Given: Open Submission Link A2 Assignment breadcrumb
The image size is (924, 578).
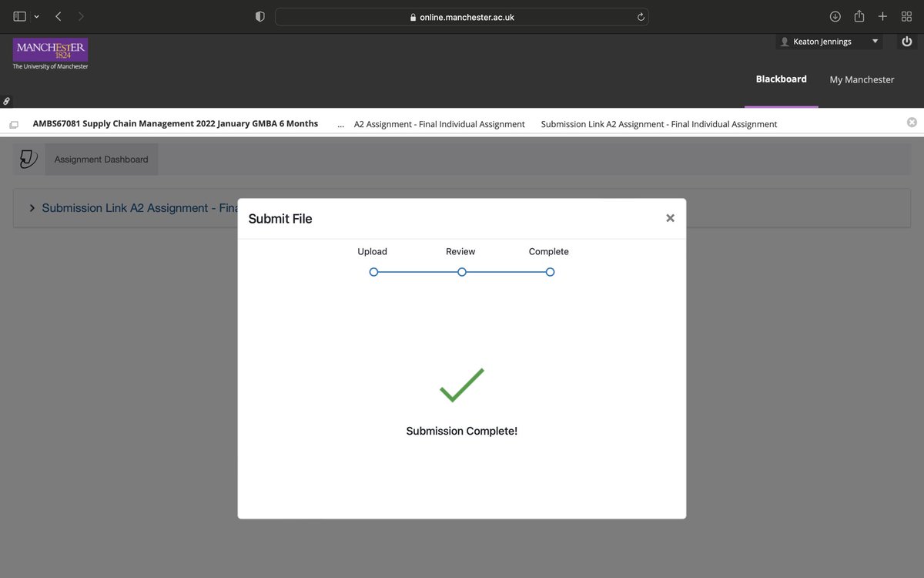Looking at the screenshot, I should tap(659, 124).
